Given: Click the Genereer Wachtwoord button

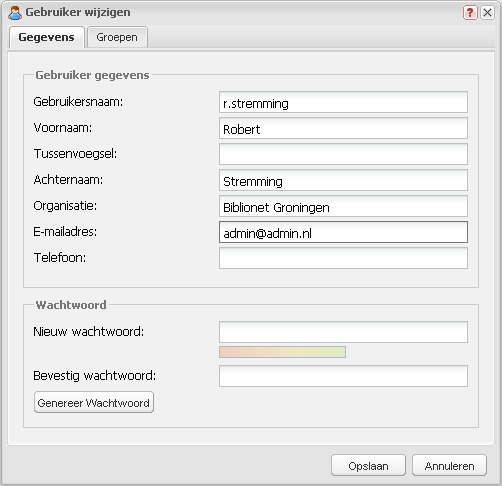Looking at the screenshot, I should coord(94,402).
